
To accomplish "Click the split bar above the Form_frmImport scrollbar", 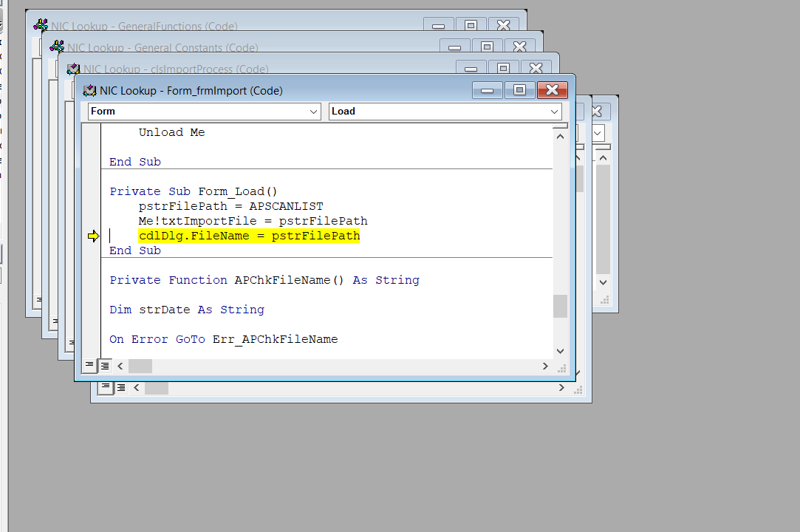I will coord(560,126).
